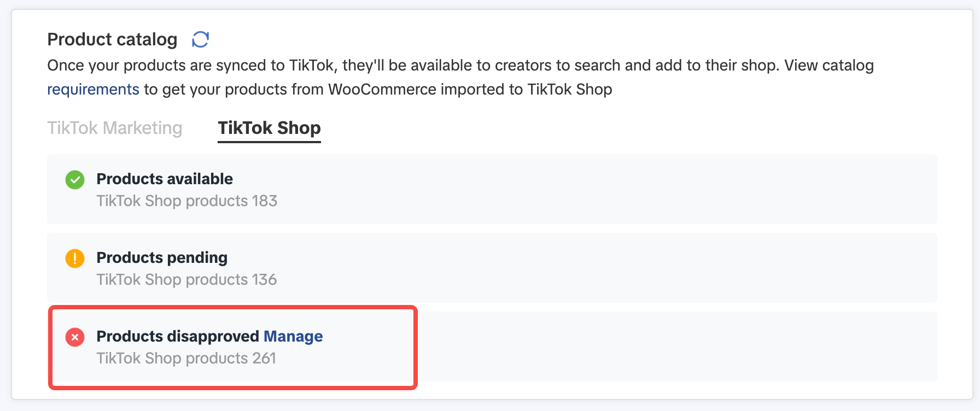The width and height of the screenshot is (980, 411).
Task: Click the Products available title
Action: (x=165, y=179)
